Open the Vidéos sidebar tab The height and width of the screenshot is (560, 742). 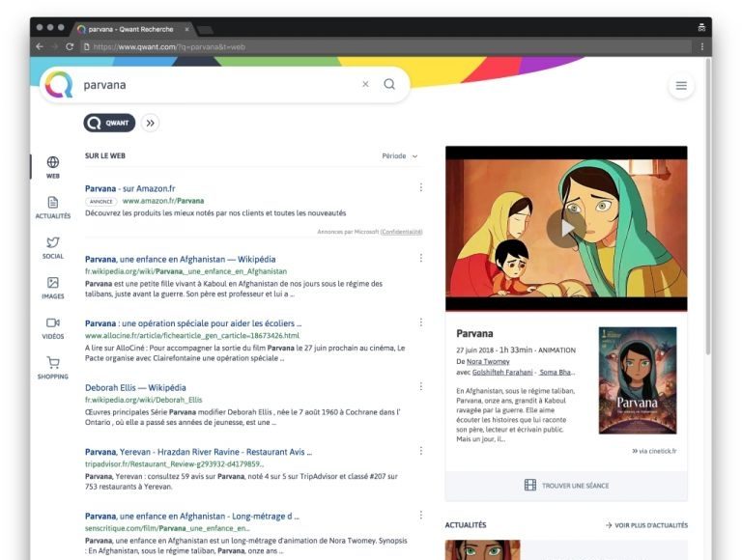click(x=53, y=327)
